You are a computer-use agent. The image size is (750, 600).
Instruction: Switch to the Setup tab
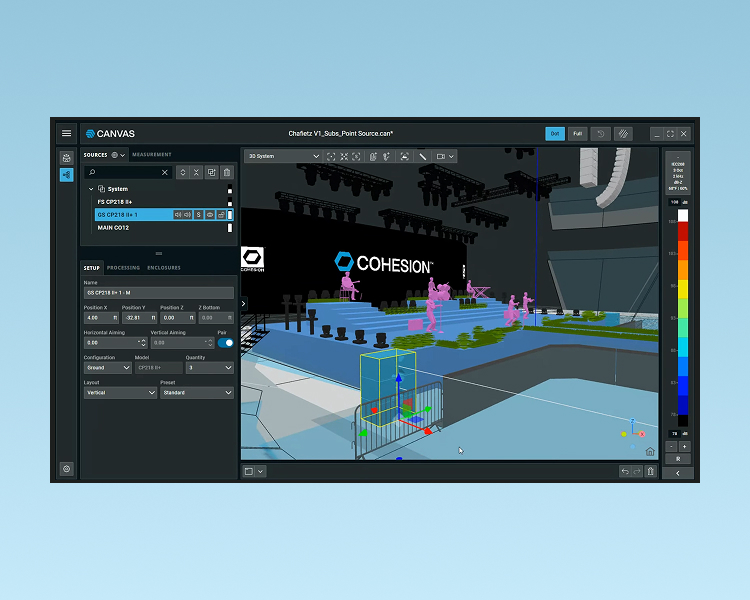(92, 268)
